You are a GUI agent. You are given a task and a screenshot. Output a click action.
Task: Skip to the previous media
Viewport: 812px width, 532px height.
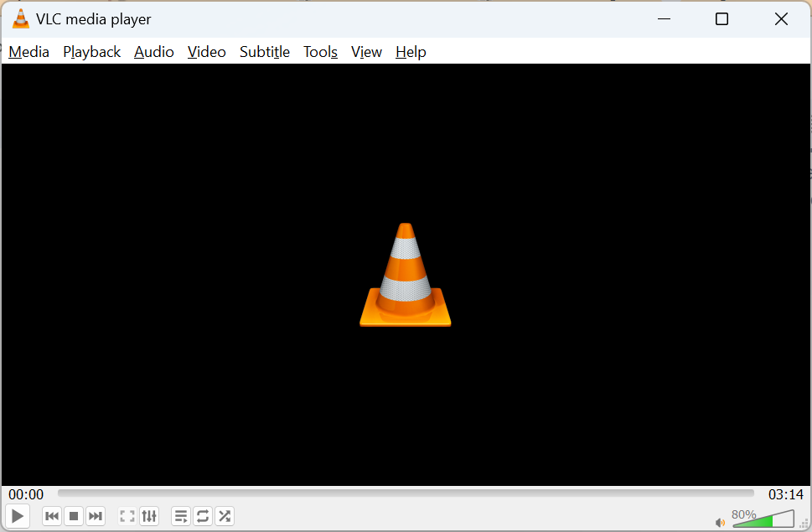point(51,516)
